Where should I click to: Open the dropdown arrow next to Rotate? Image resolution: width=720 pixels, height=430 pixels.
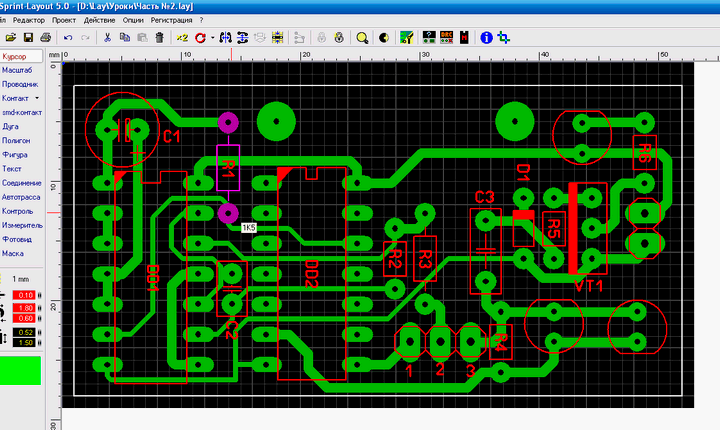tap(211, 37)
